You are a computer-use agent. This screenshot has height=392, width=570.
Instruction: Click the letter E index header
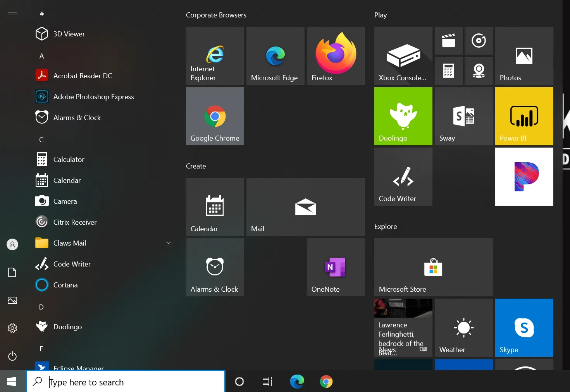pos(41,349)
